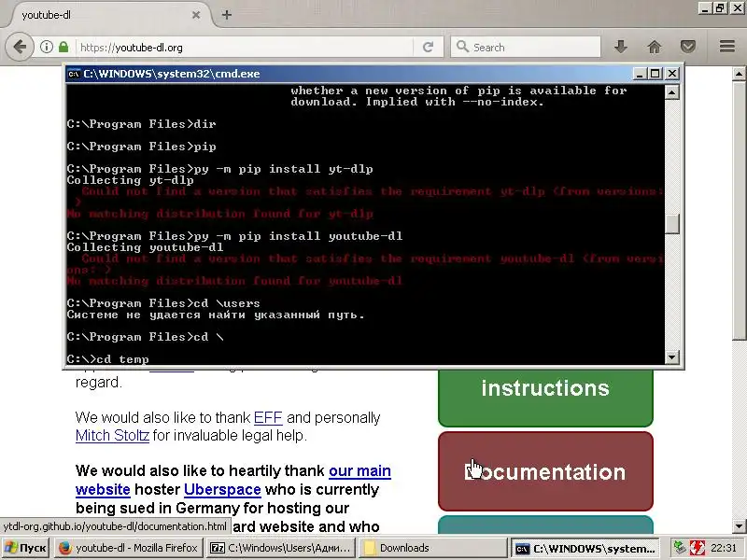Open cmd.exe title bar system icon
This screenshot has width=747, height=560.
74,74
